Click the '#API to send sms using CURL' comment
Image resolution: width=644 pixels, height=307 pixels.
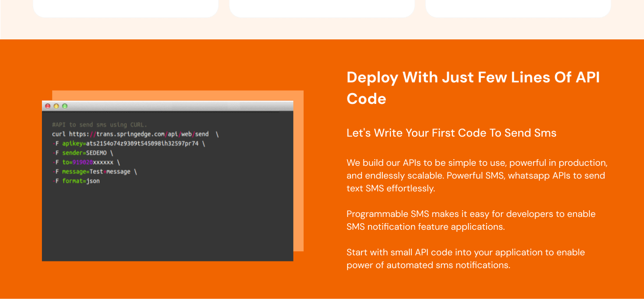click(99, 125)
